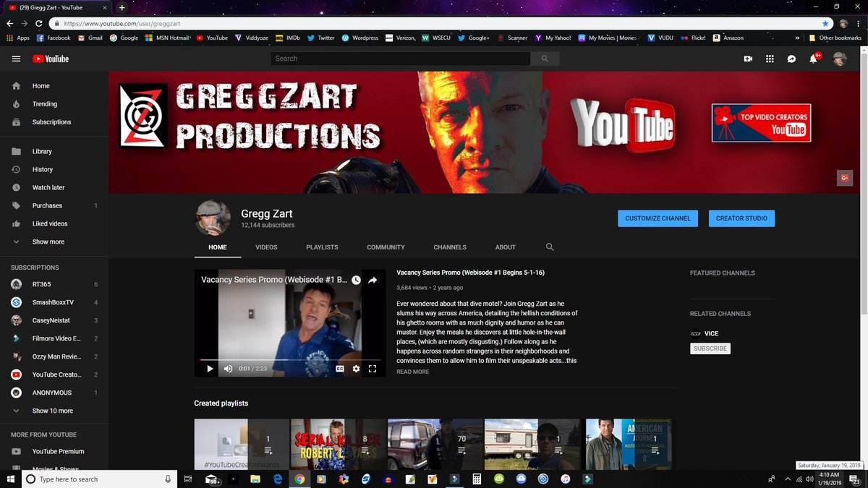Expand Show more in sidebar
The width and height of the screenshot is (868, 488).
[48, 241]
